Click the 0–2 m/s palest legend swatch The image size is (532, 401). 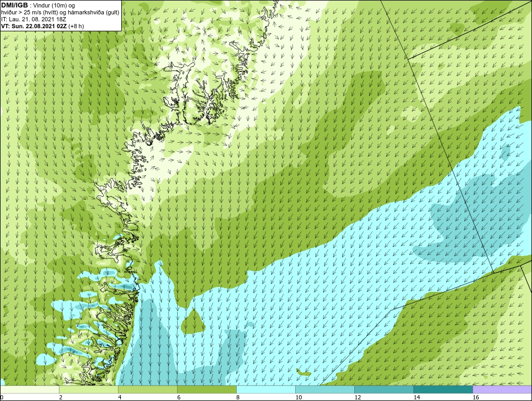click(29, 389)
